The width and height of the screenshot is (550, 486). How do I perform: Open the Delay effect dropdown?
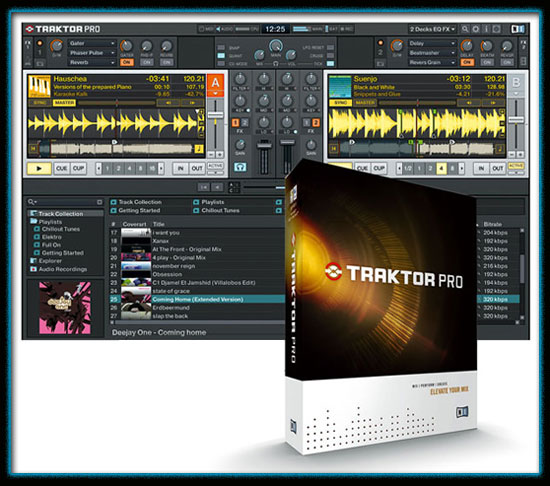(432, 43)
